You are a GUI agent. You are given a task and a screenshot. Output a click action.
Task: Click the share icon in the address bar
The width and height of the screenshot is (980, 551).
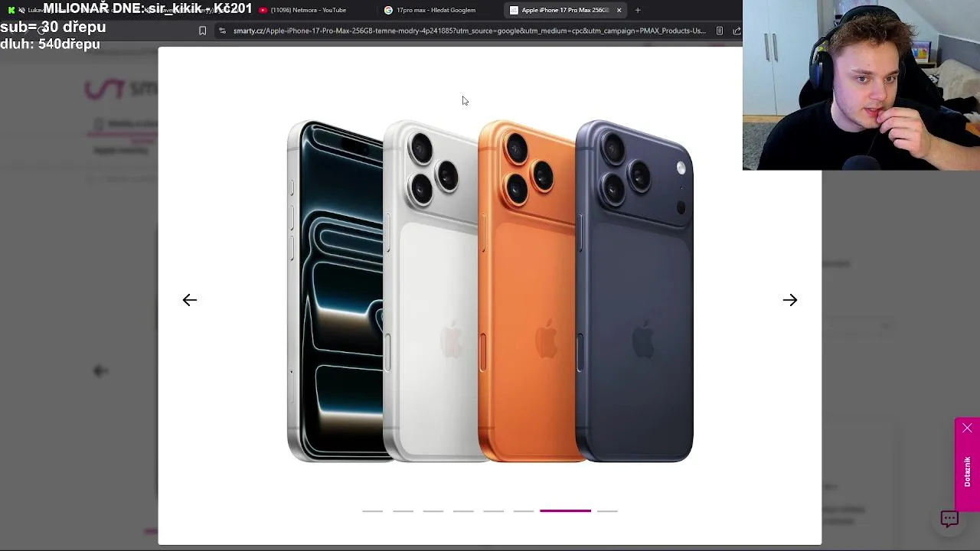click(737, 31)
